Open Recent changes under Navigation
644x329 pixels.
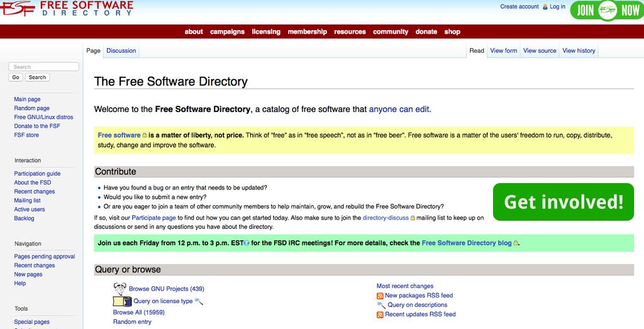pos(34,265)
